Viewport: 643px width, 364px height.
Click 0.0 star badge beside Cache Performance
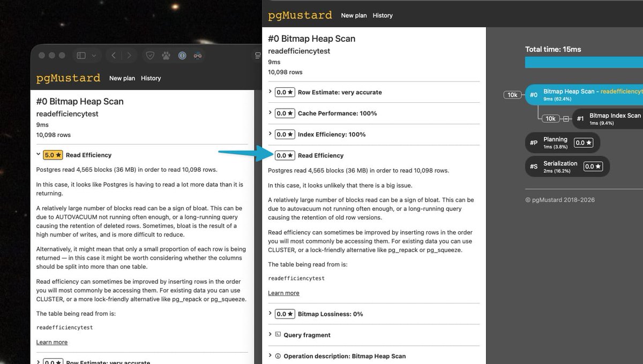pos(285,113)
